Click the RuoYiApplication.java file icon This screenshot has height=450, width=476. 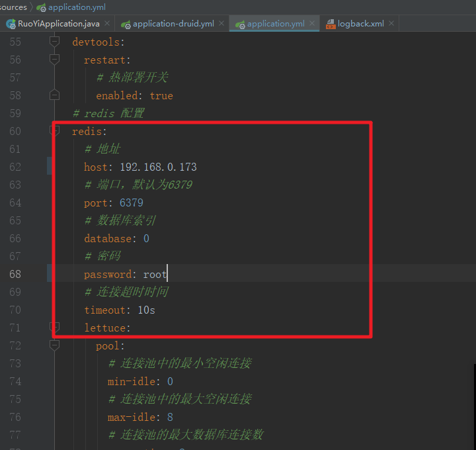[x=11, y=24]
